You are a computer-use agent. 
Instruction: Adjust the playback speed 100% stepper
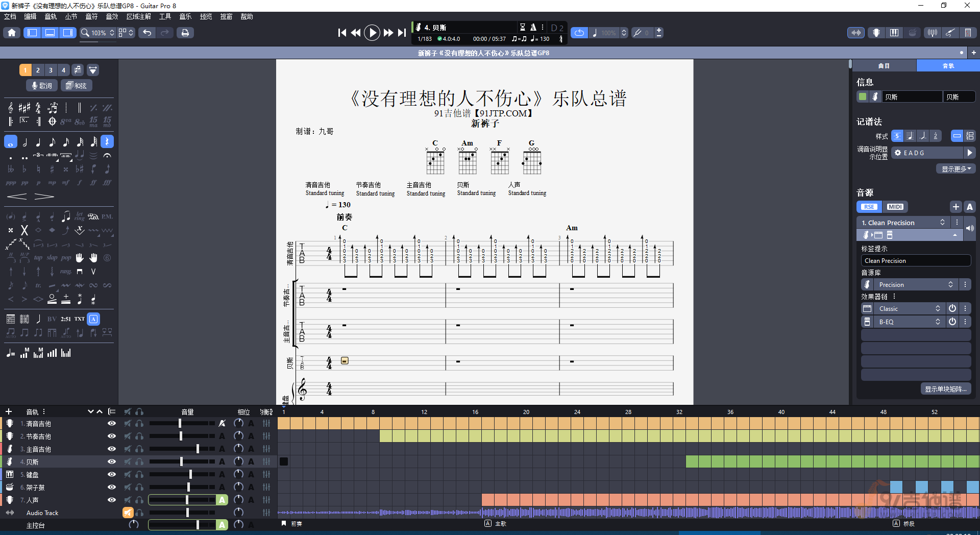[624, 33]
